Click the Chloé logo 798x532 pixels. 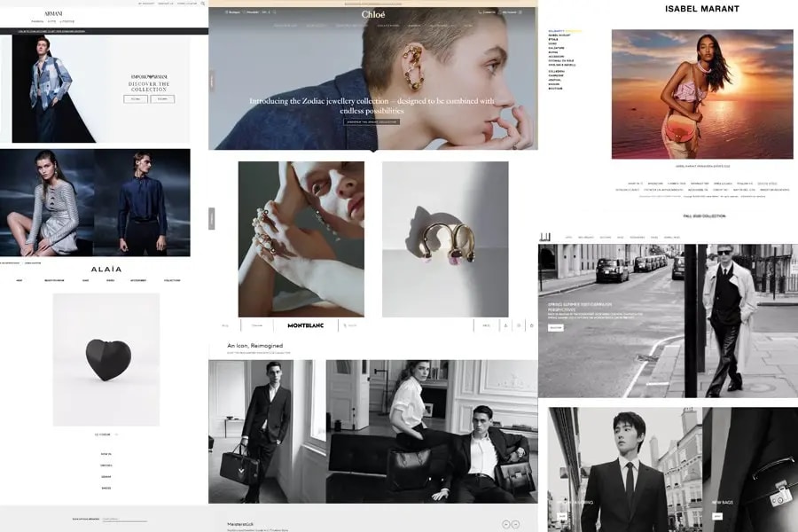click(x=373, y=14)
